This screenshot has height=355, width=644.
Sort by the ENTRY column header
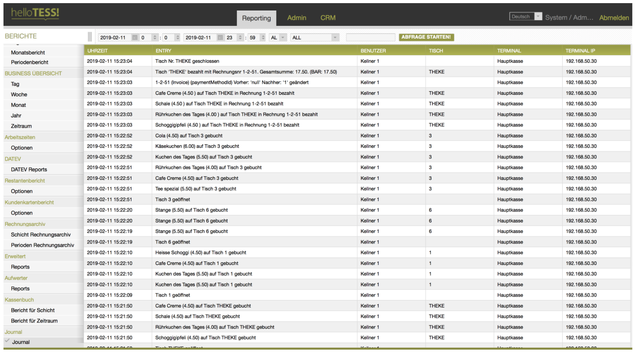click(163, 51)
